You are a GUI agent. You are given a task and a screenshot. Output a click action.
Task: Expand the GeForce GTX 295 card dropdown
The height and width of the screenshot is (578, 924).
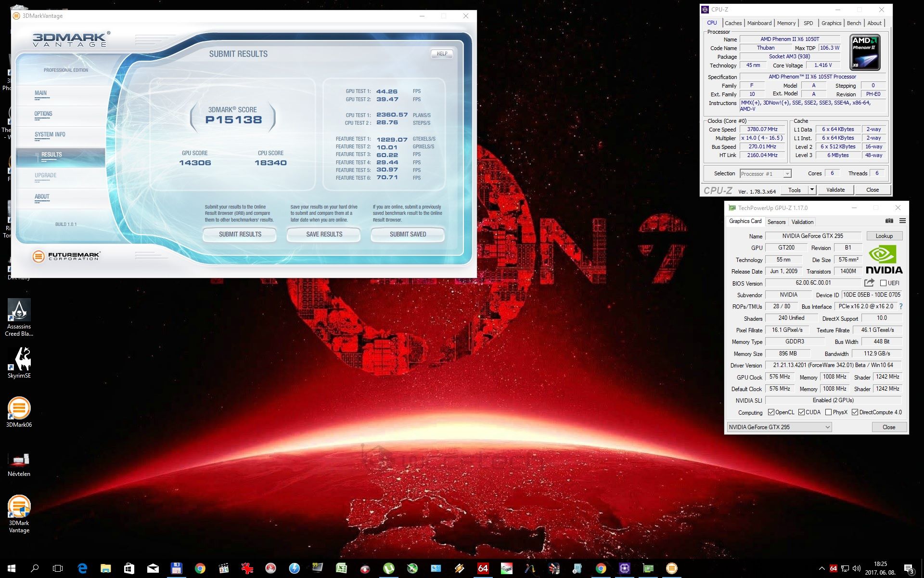827,427
